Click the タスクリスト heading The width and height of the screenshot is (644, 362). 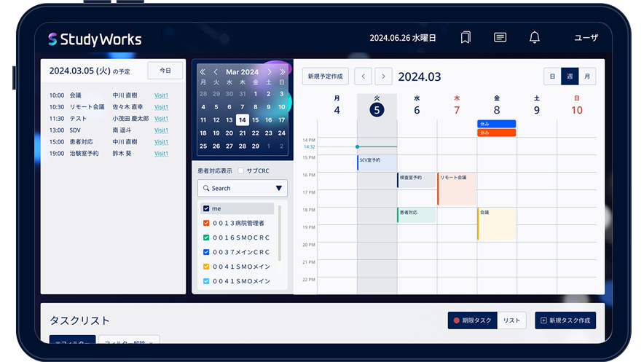[x=79, y=320]
